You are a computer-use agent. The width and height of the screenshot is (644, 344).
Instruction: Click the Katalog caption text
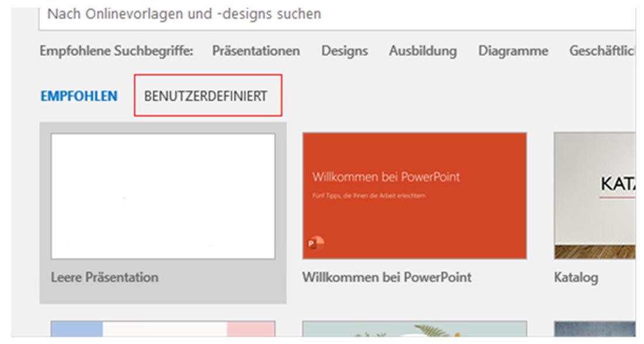576,278
